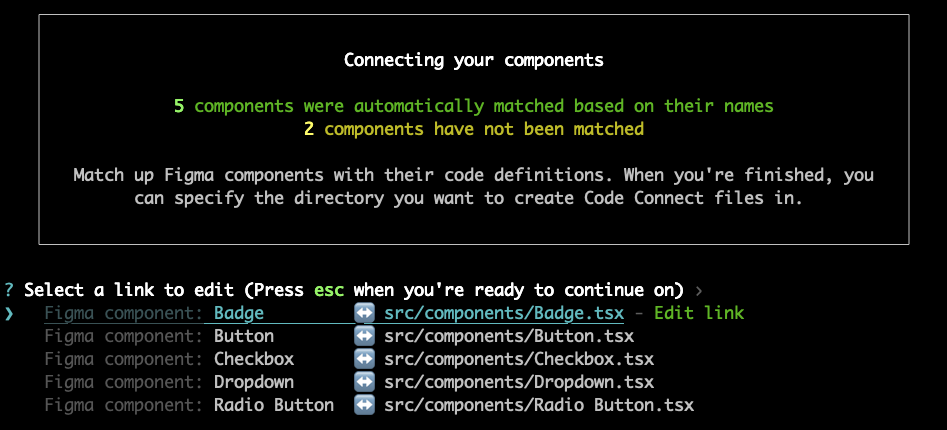Open src/components/Dropdown.tsx file path

point(519,382)
